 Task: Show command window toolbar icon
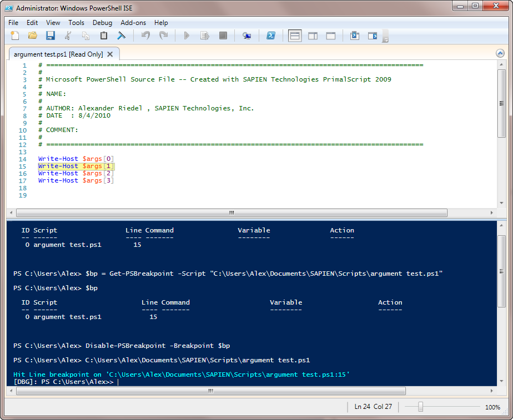[355, 36]
